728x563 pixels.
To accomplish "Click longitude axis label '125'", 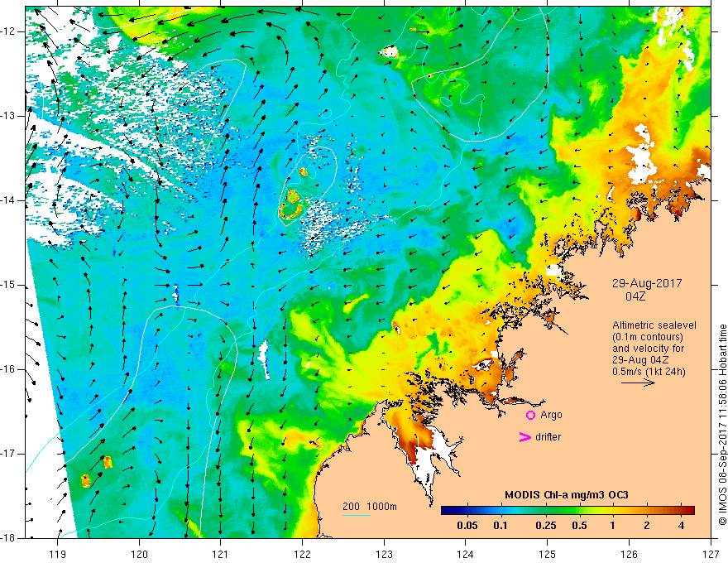I will (x=548, y=554).
